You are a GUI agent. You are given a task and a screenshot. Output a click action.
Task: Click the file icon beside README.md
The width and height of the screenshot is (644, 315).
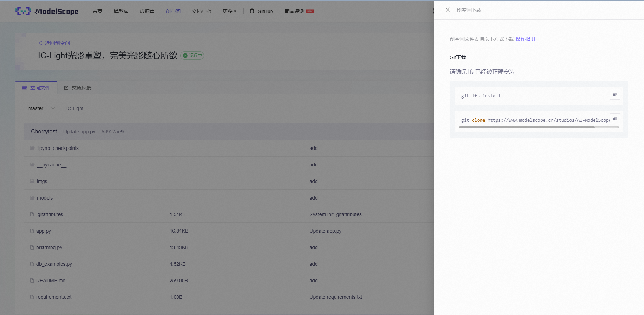tap(32, 281)
